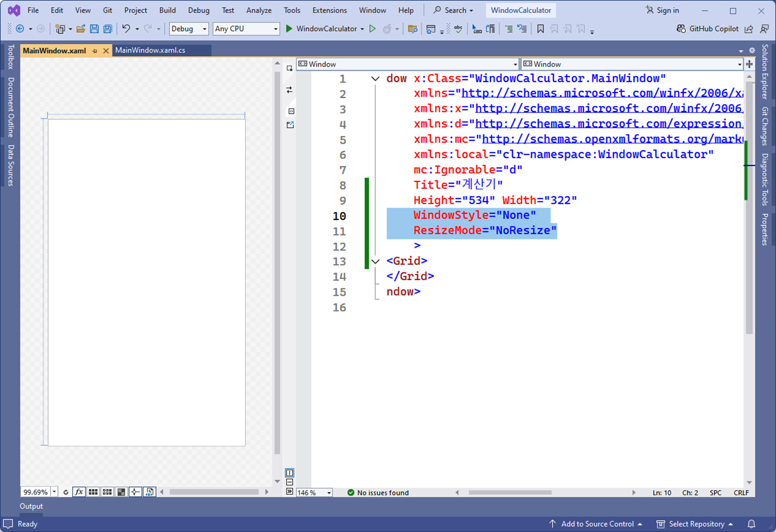Click Start Without Debugging outline play icon
Image resolution: width=776 pixels, height=532 pixels.
[x=373, y=29]
